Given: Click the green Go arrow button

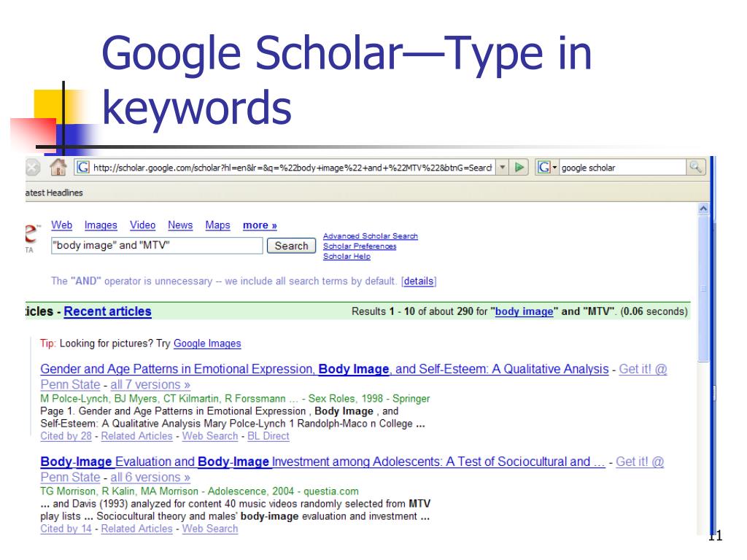Looking at the screenshot, I should (x=519, y=167).
